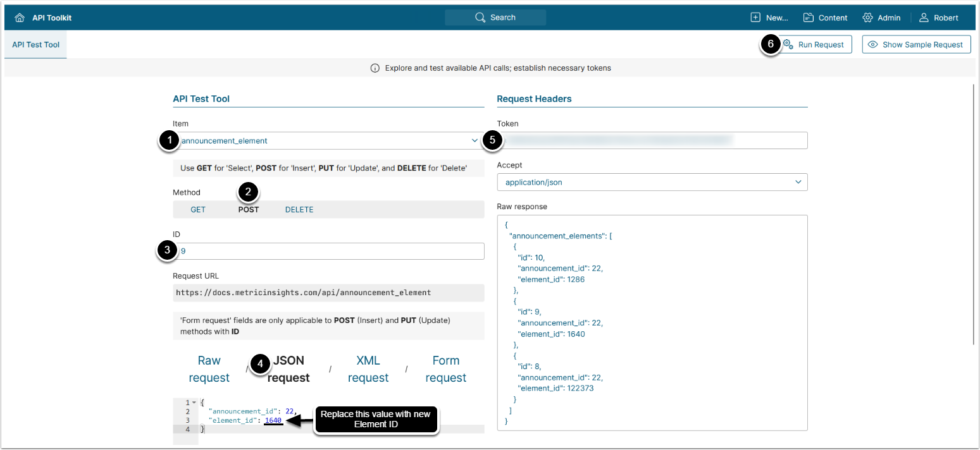
Task: Switch to XML request tab
Action: point(368,369)
